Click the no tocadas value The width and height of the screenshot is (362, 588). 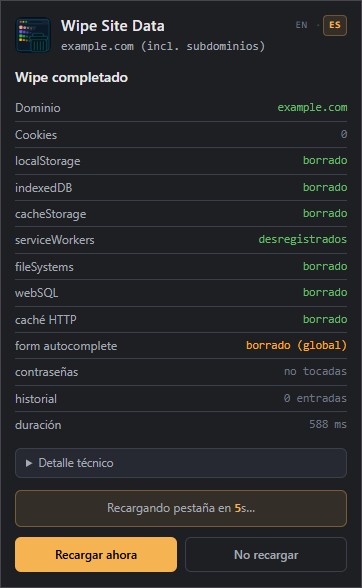[x=315, y=371]
